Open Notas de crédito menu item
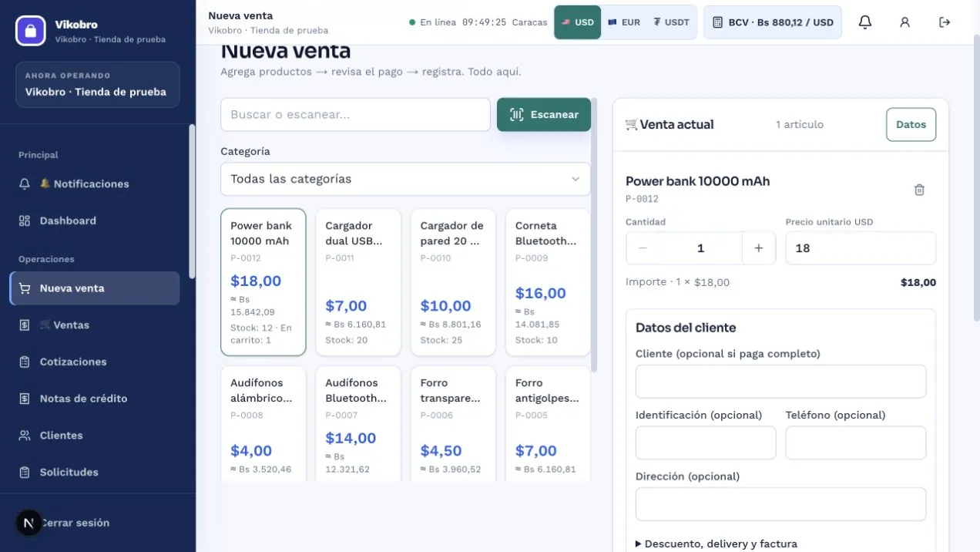This screenshot has width=980, height=552. tap(94, 399)
